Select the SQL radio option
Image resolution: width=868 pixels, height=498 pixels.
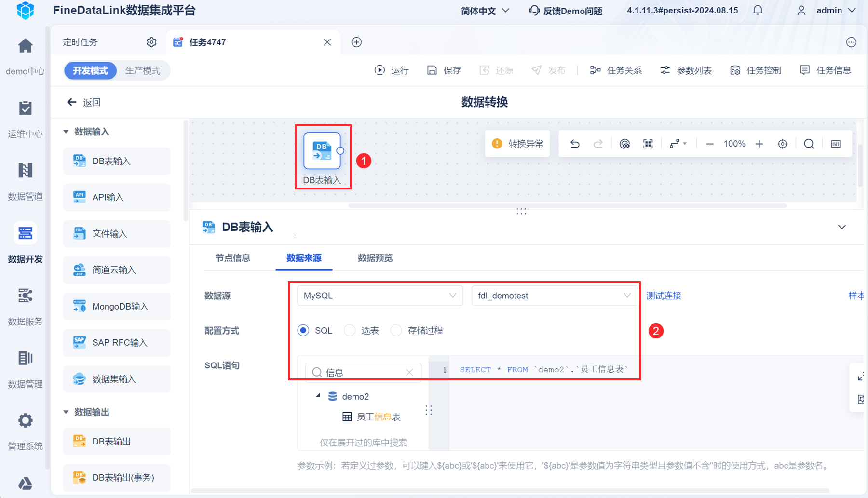pos(303,330)
